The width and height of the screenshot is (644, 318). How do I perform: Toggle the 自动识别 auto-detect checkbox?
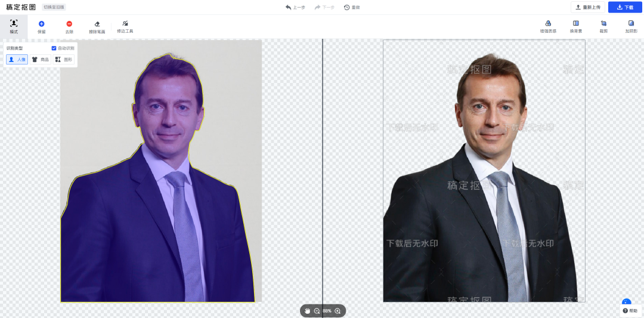[x=54, y=48]
